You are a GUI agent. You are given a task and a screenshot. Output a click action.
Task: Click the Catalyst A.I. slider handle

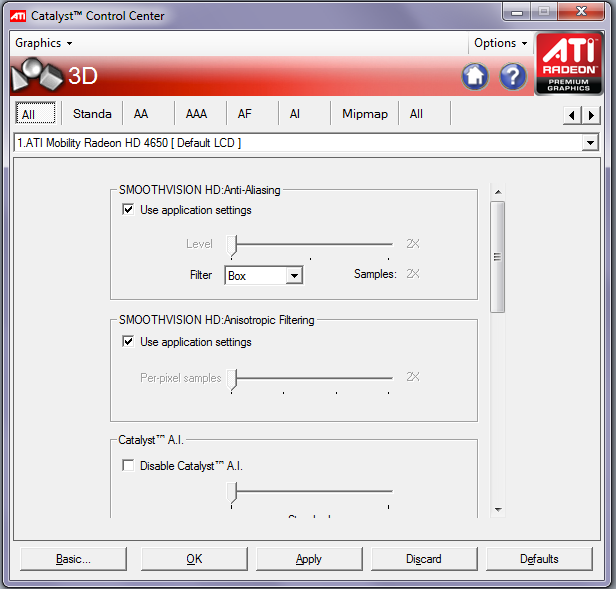point(233,492)
